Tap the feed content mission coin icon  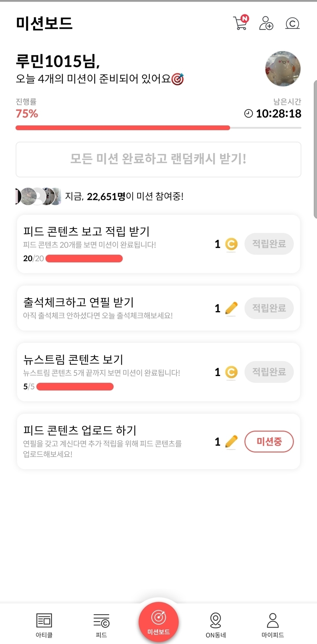231,244
